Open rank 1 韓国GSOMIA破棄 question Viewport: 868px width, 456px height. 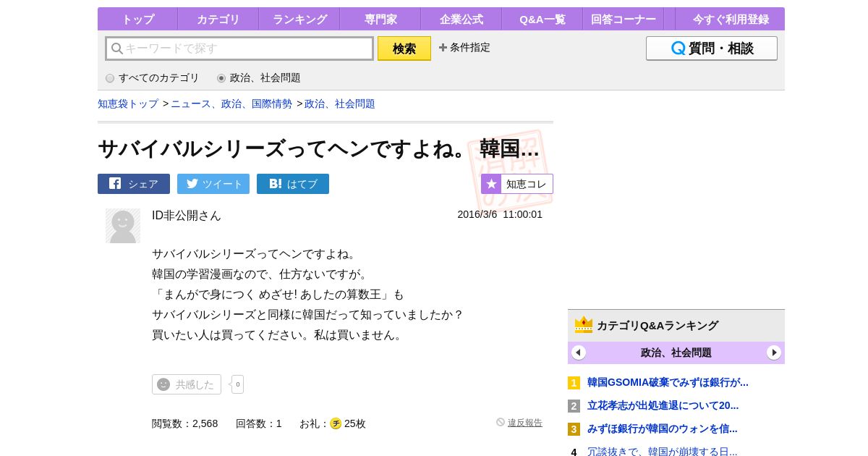click(x=668, y=382)
